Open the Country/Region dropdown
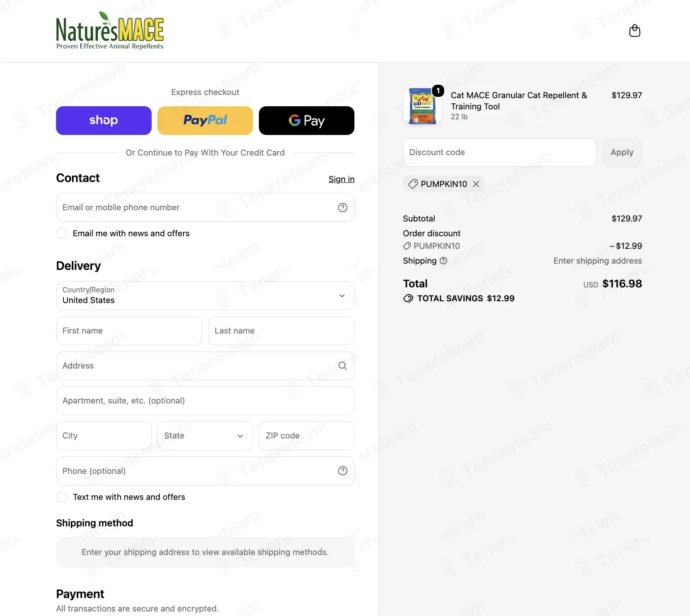 point(205,295)
